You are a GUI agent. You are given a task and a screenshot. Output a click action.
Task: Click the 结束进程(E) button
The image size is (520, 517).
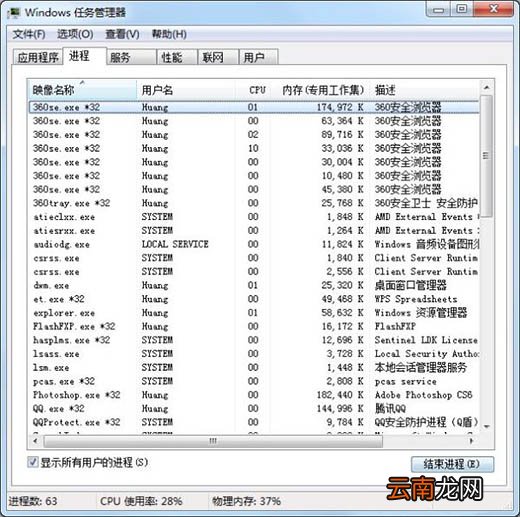point(452,464)
